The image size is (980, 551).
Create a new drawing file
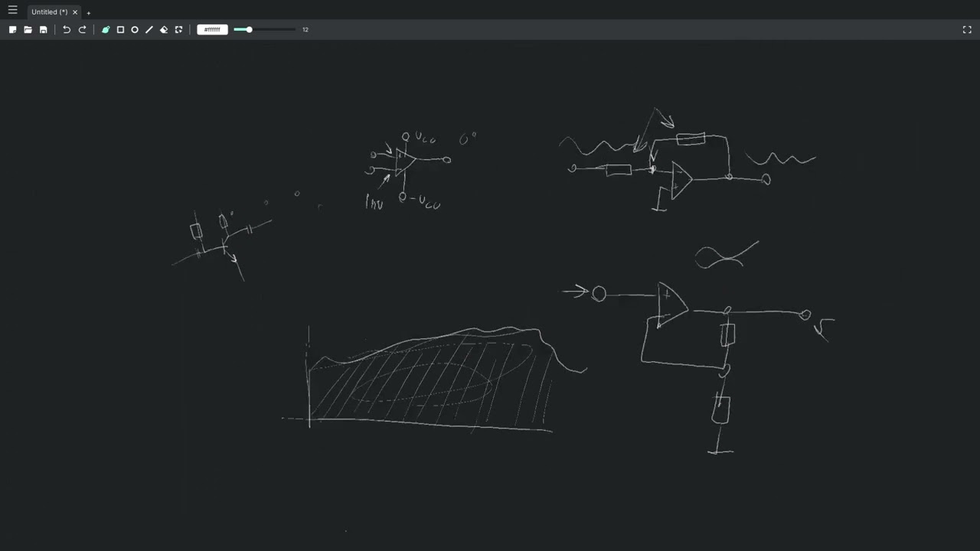13,30
